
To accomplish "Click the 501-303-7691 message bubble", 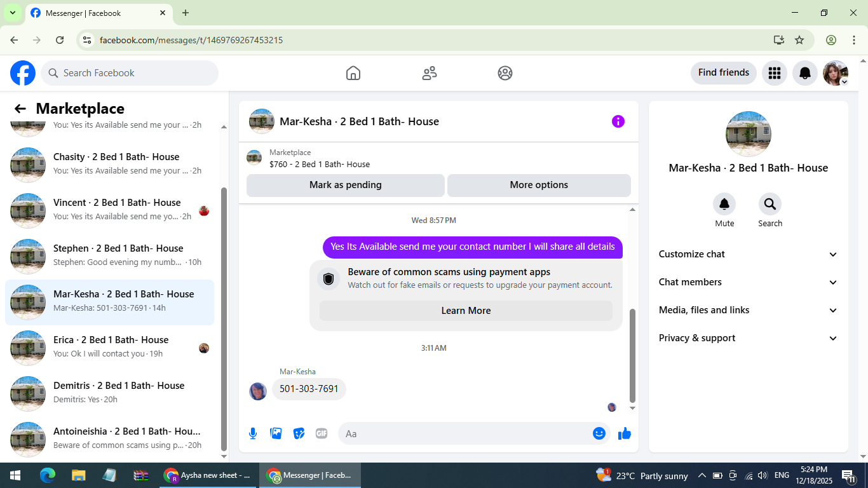I will click(x=309, y=389).
